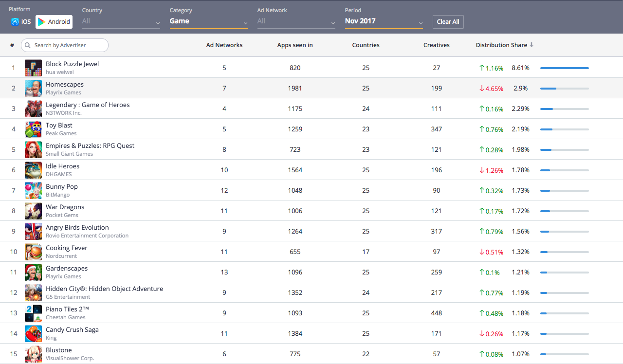The image size is (623, 364).
Task: Open Gardenscapes advertiser link
Action: [67, 269]
